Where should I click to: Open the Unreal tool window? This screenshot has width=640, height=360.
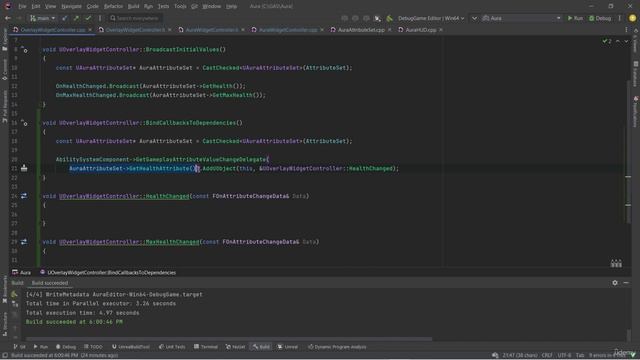click(288, 347)
